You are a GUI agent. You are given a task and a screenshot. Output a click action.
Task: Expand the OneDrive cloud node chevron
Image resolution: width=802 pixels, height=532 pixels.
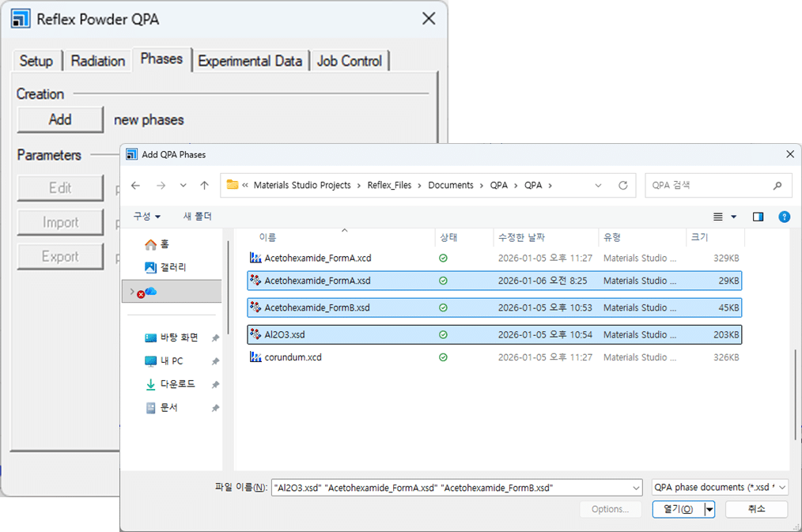[132, 292]
